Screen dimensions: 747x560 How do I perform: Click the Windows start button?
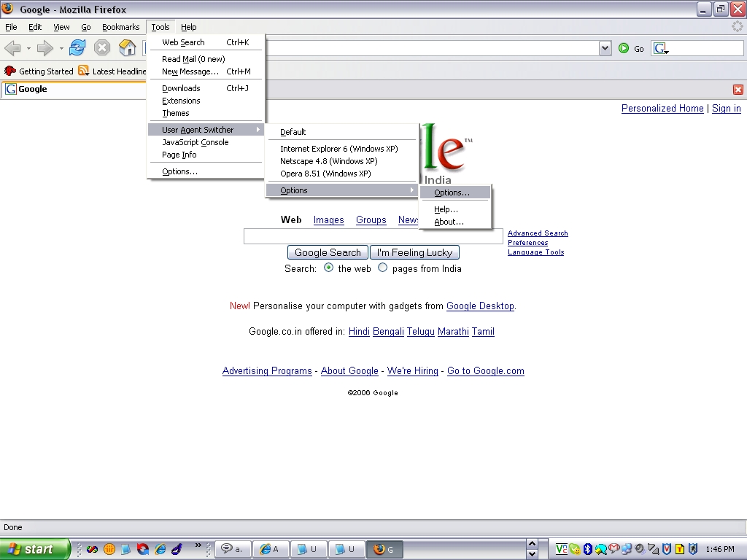coord(35,549)
